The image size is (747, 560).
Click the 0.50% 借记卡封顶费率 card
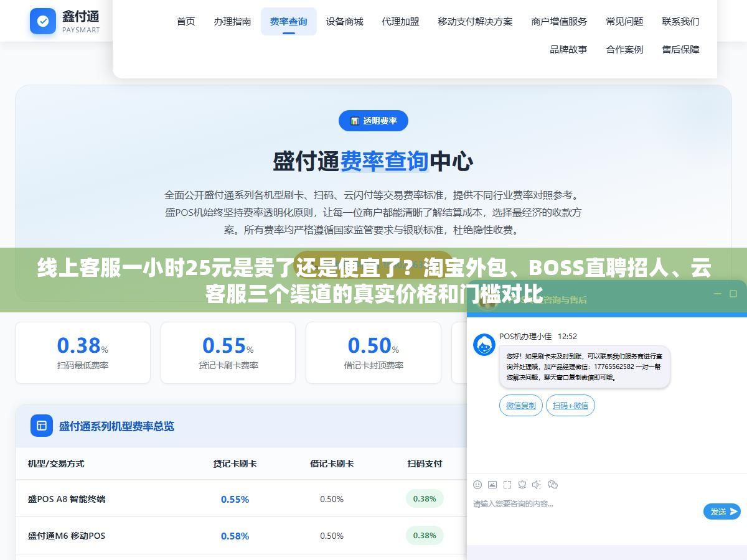coord(374,353)
